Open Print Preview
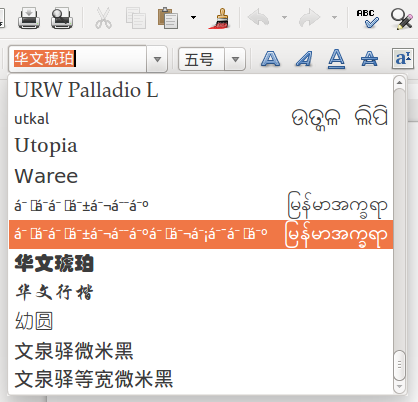The height and width of the screenshot is (402, 418). point(62,18)
